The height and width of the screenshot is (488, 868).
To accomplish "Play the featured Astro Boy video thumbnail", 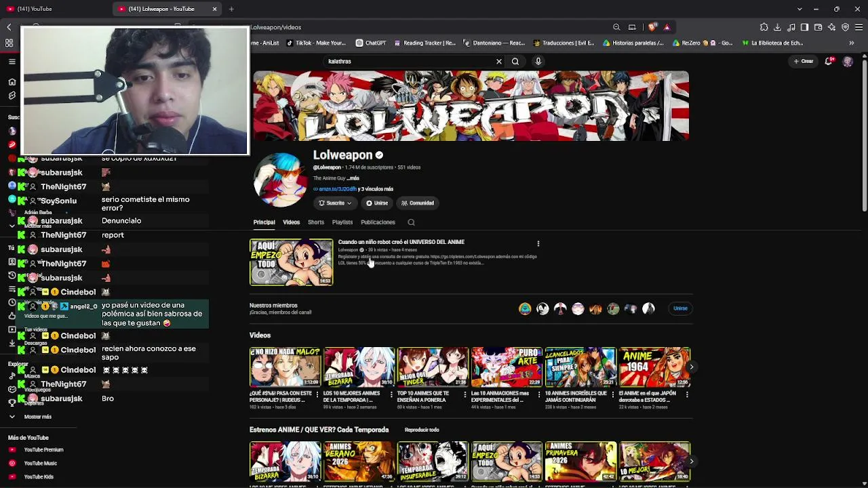I will pos(292,262).
